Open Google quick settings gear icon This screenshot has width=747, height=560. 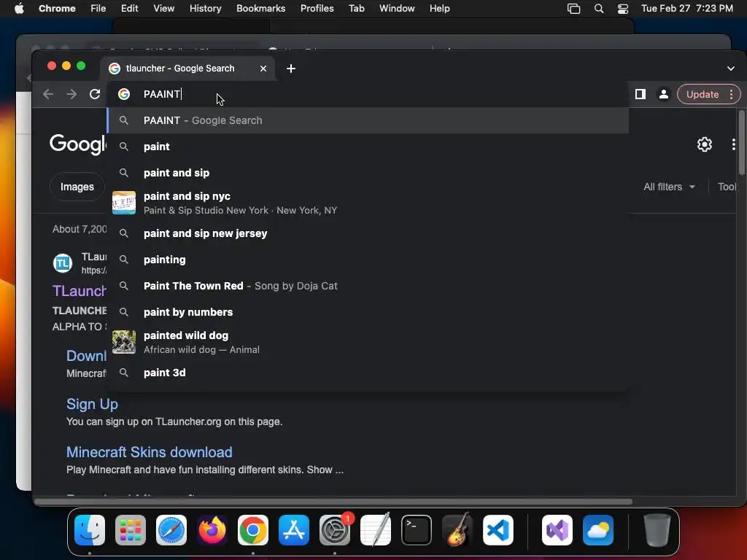point(704,144)
